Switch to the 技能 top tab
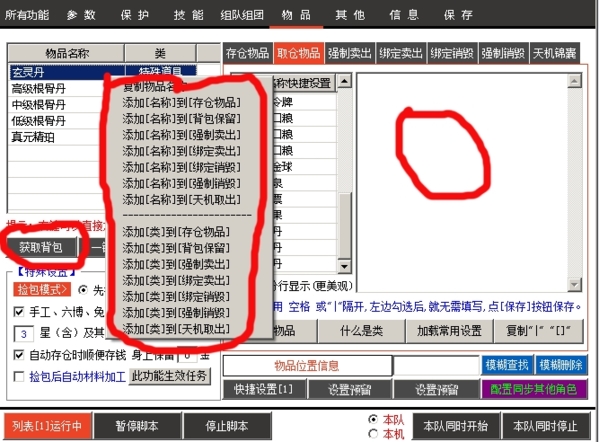This screenshot has width=599, height=442. 188,15
